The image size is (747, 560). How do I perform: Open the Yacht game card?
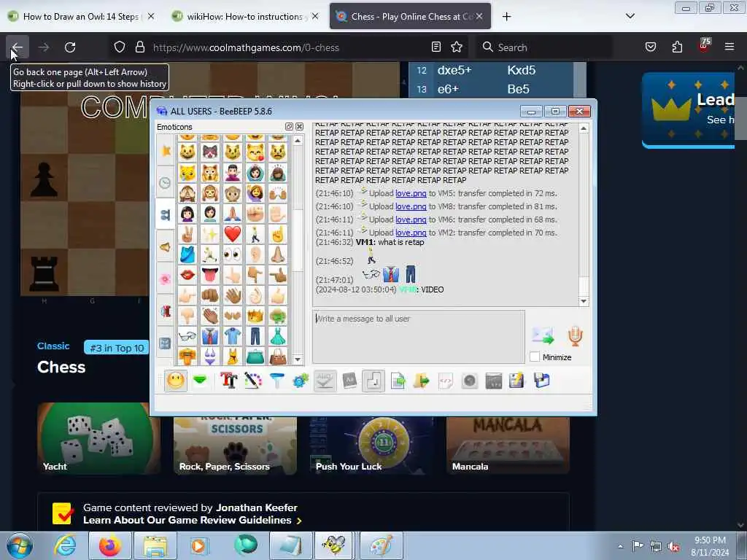pyautogui.click(x=99, y=438)
